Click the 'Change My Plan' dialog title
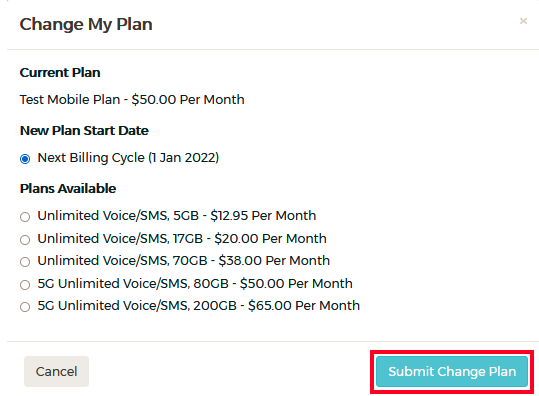This screenshot has height=396, width=539. coord(86,24)
